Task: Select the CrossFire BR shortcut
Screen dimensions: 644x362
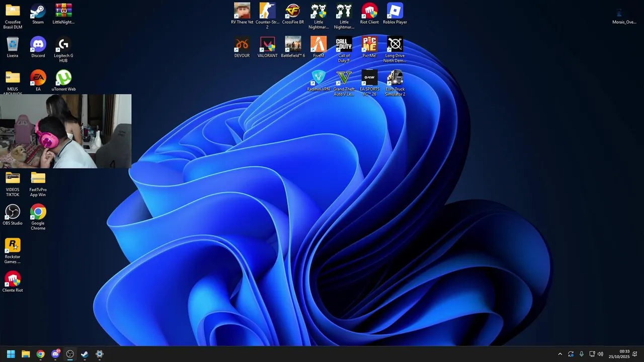Action: tap(293, 14)
